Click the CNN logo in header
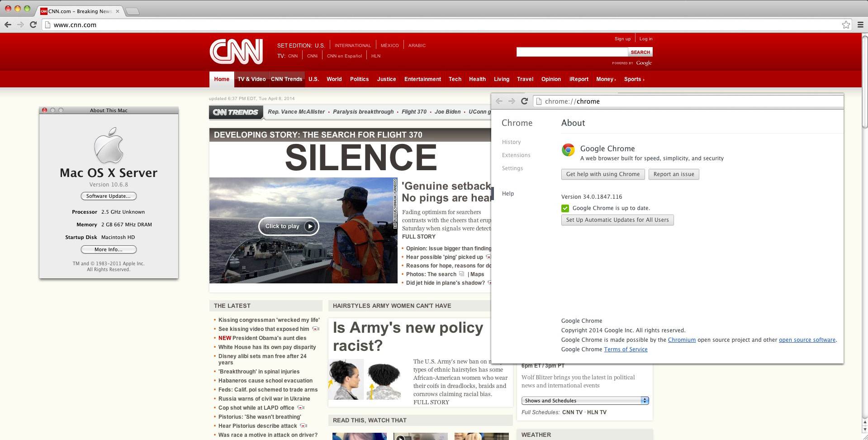Viewport: 868px width, 440px height. click(236, 52)
